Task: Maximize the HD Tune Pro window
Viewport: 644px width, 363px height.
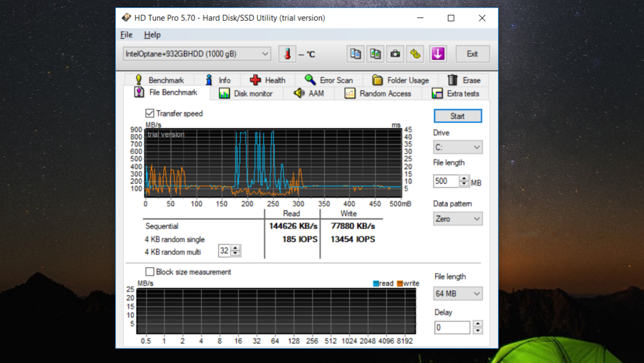Action: pyautogui.click(x=451, y=18)
